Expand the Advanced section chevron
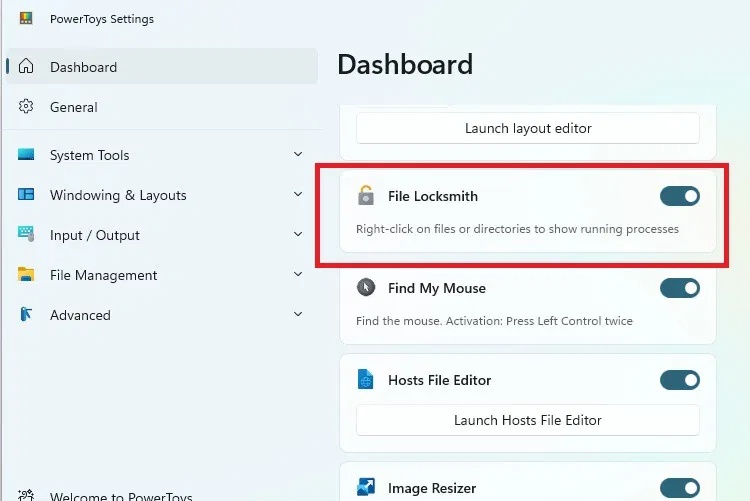This screenshot has width=750, height=501. click(x=298, y=314)
